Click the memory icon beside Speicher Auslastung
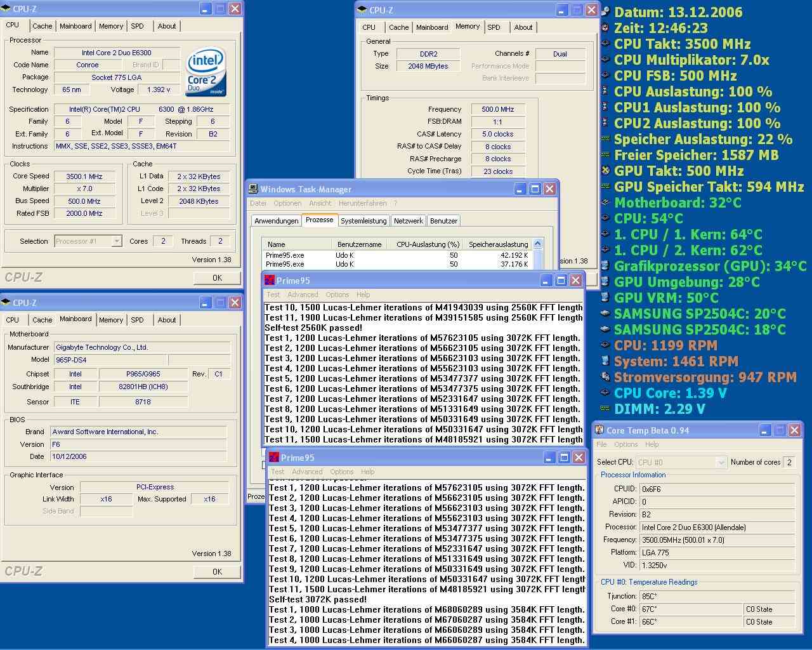This screenshot has width=812, height=650. pos(605,138)
